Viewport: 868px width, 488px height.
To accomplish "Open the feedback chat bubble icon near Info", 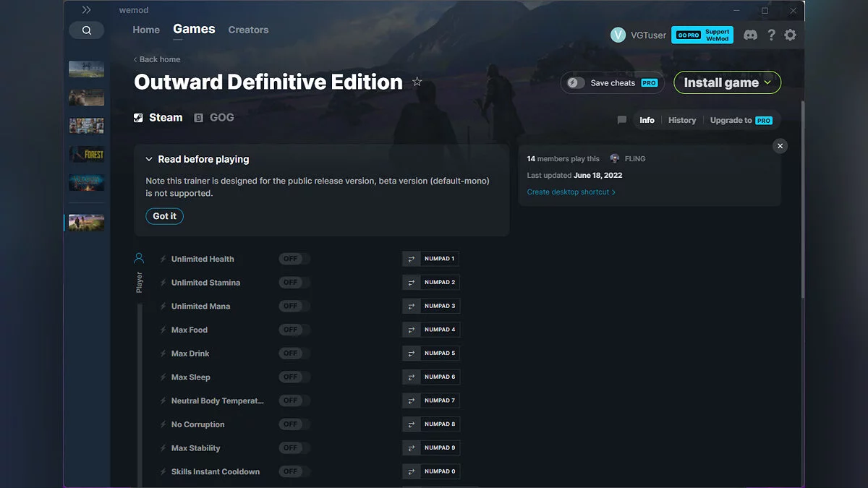I will click(x=621, y=121).
